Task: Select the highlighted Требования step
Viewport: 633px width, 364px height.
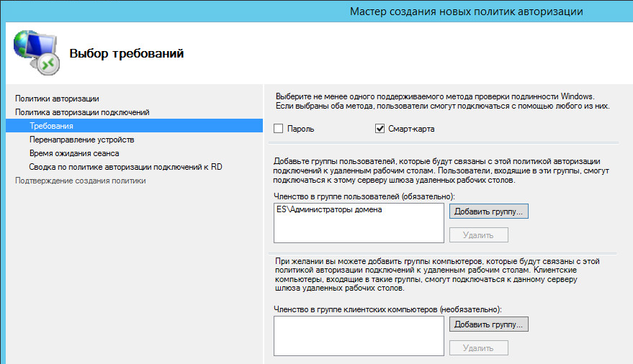Action: tap(134, 126)
